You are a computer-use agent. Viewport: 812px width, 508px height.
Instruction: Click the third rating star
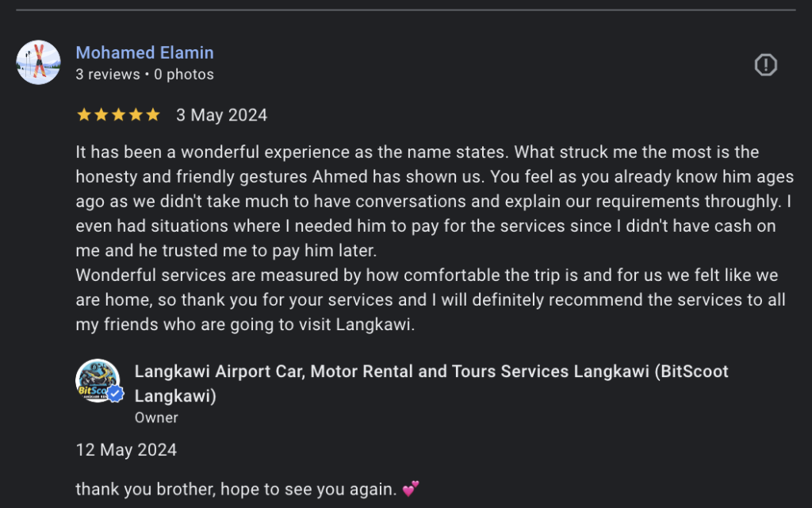click(118, 115)
